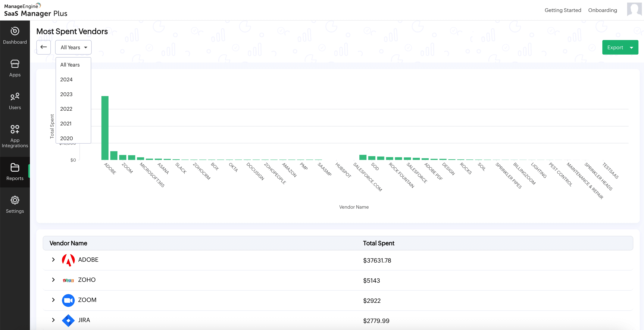The image size is (644, 330).
Task: Click the tall ADOBE chart bar
Action: (105, 128)
